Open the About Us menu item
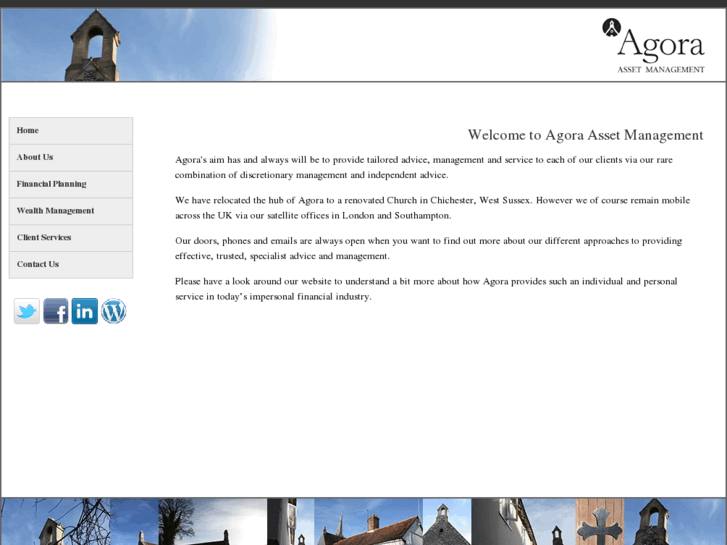Image resolution: width=727 pixels, height=545 pixels. (x=71, y=158)
